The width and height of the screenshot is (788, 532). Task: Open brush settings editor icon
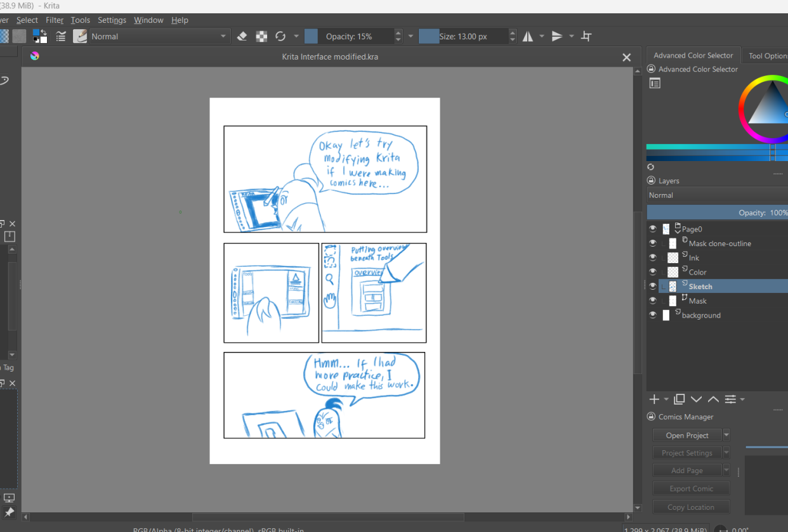62,37
